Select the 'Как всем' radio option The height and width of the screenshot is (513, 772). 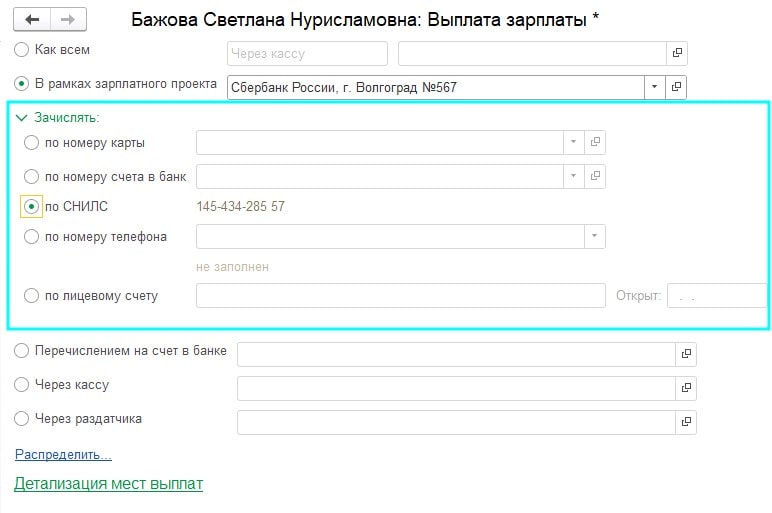click(x=22, y=49)
